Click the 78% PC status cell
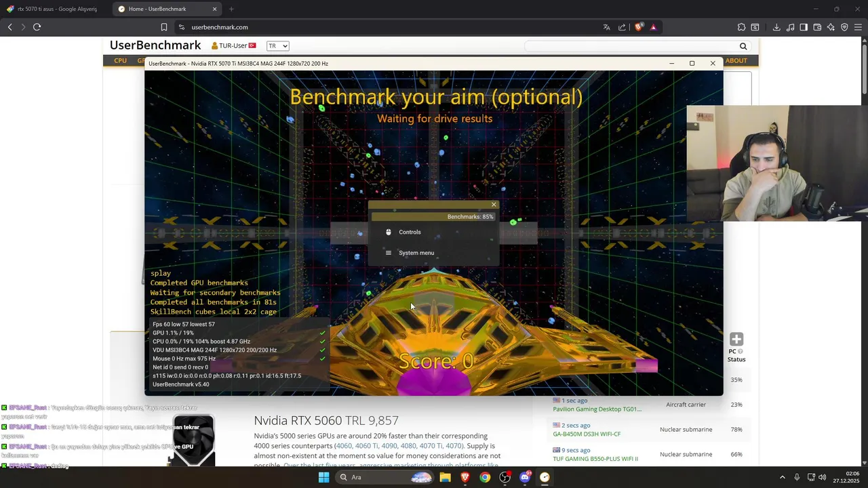The image size is (868, 488). [x=736, y=429]
